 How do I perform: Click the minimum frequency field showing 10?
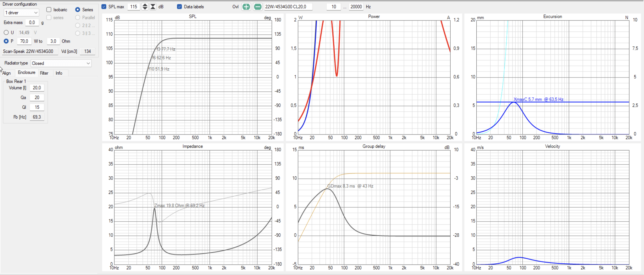coord(334,7)
